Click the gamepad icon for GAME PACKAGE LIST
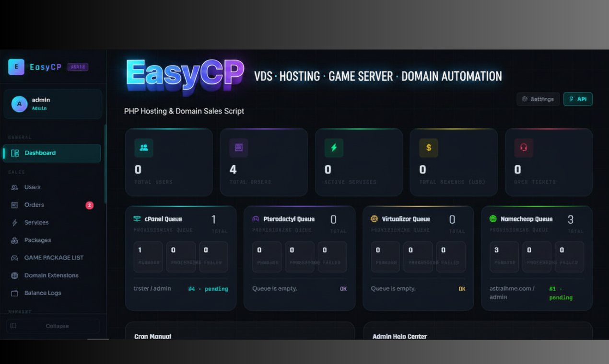 click(x=14, y=258)
